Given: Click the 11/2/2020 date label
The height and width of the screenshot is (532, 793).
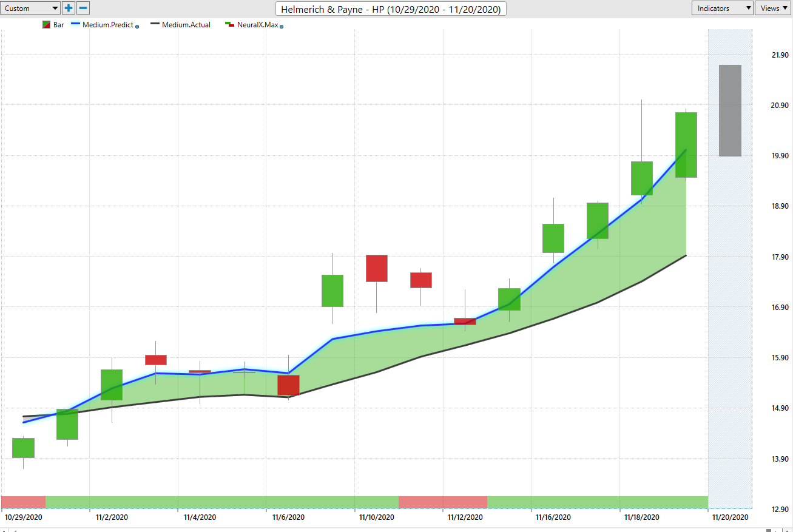Looking at the screenshot, I should coord(112,517).
